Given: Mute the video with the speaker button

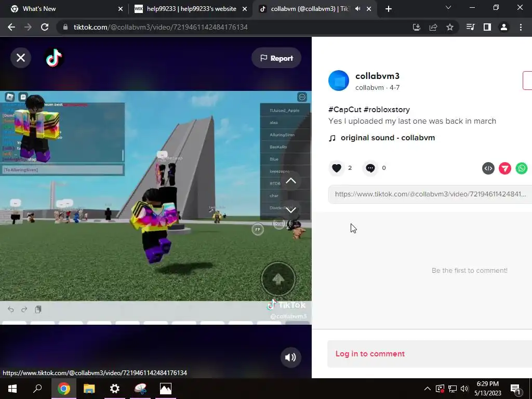Looking at the screenshot, I should 290,357.
